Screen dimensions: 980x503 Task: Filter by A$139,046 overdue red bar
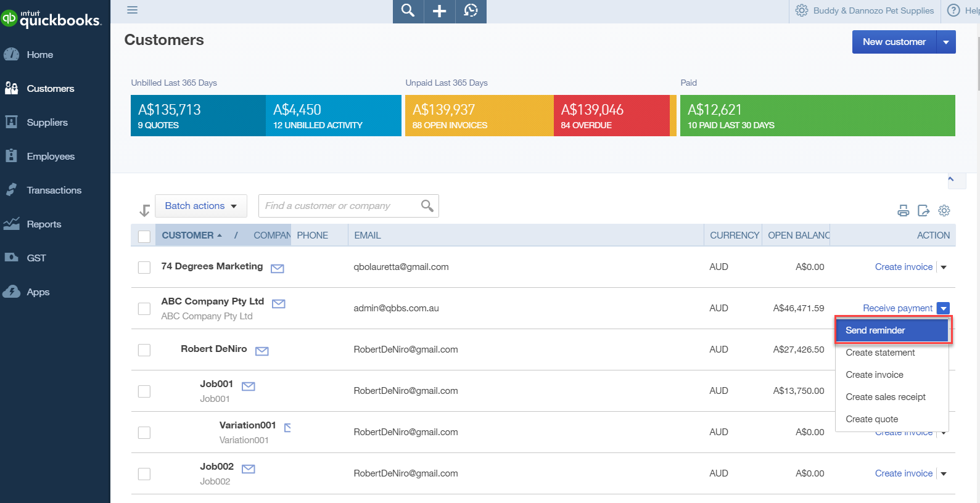click(x=611, y=116)
